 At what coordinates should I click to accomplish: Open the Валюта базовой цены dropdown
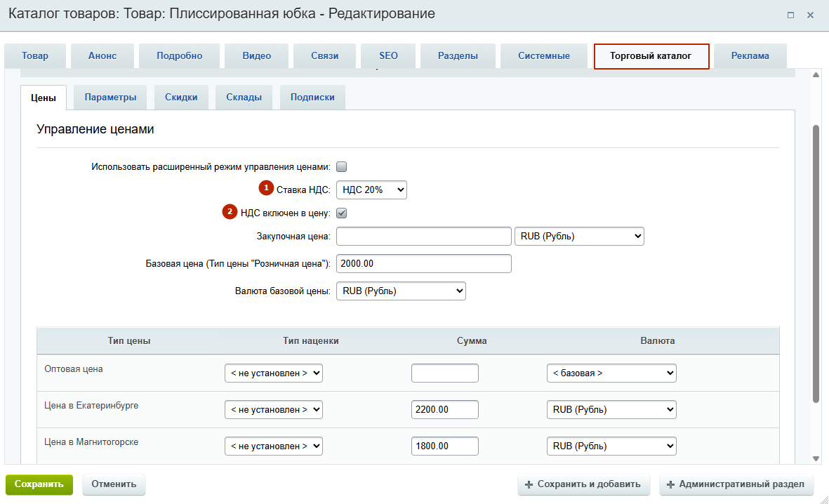pos(401,291)
